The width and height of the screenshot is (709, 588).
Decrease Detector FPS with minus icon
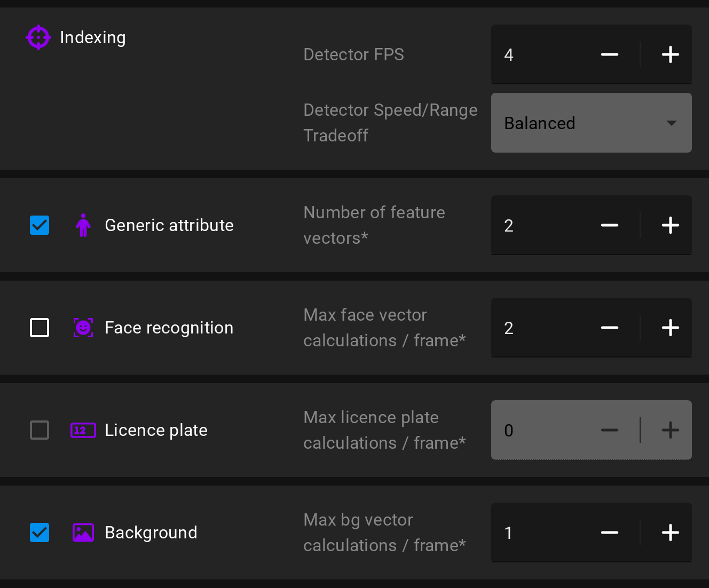[x=610, y=54]
